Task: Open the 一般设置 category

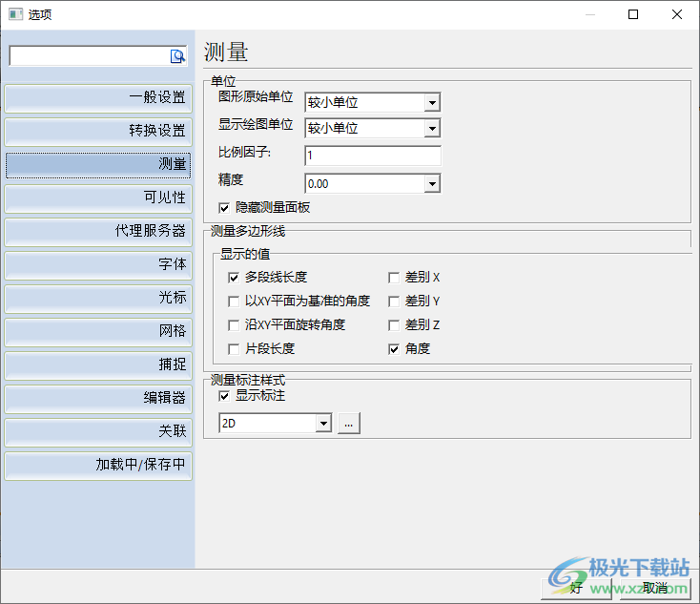Action: (98, 98)
